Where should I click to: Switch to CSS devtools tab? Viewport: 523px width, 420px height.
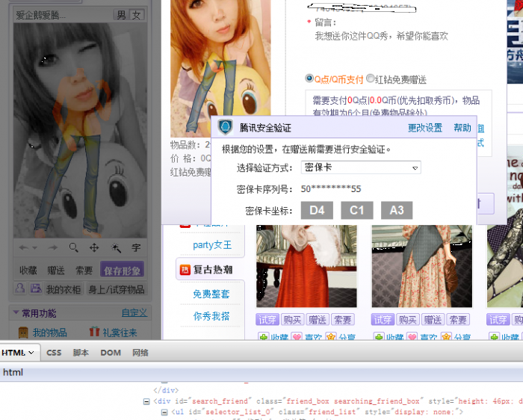click(54, 353)
